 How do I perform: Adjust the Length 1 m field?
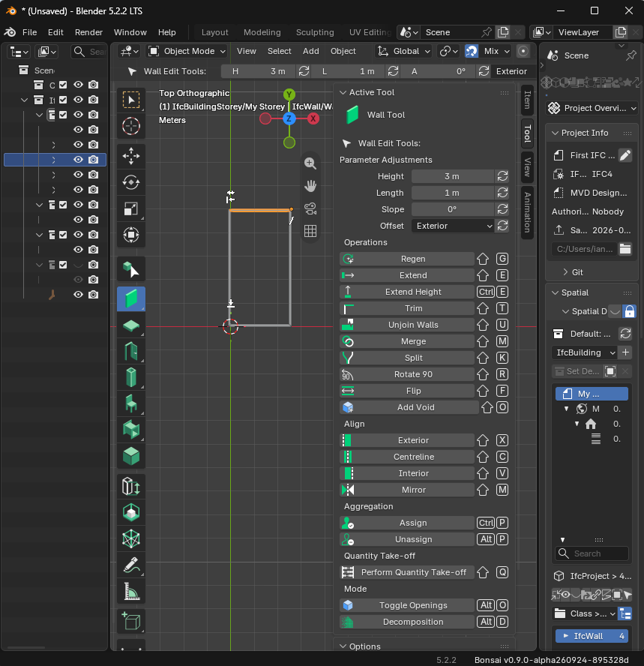(453, 193)
